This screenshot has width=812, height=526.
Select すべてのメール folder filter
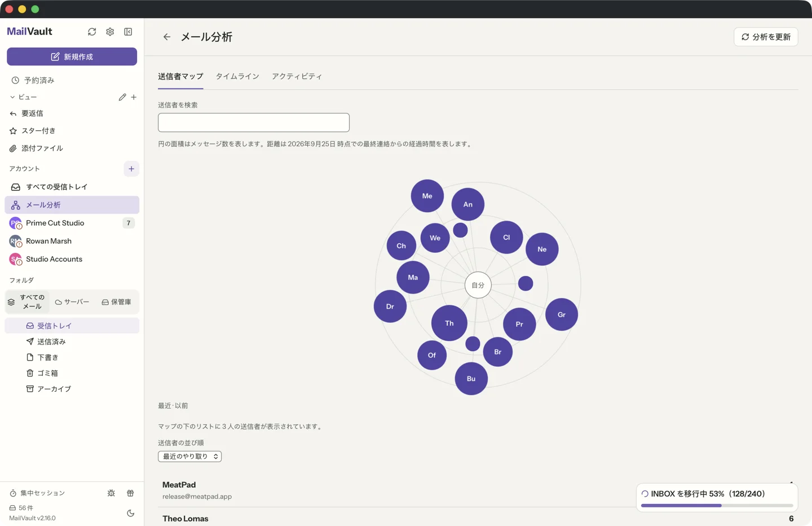(x=27, y=302)
